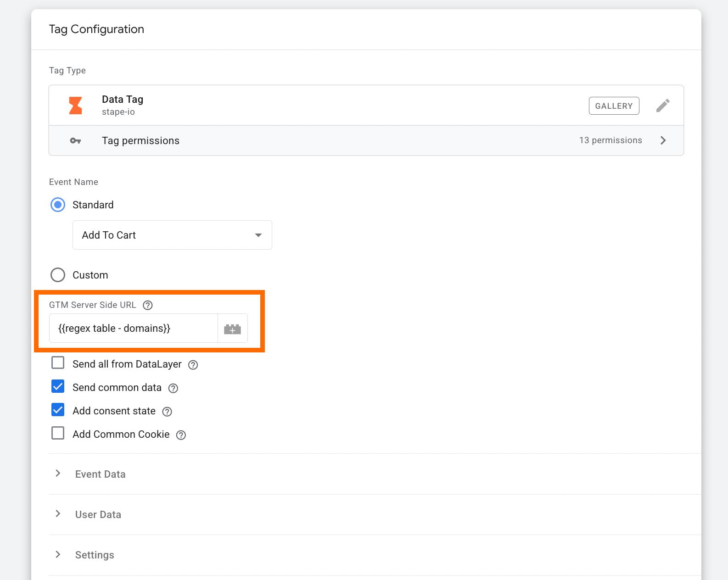
Task: Enable Send all from DataLayer checkbox
Action: 58,363
